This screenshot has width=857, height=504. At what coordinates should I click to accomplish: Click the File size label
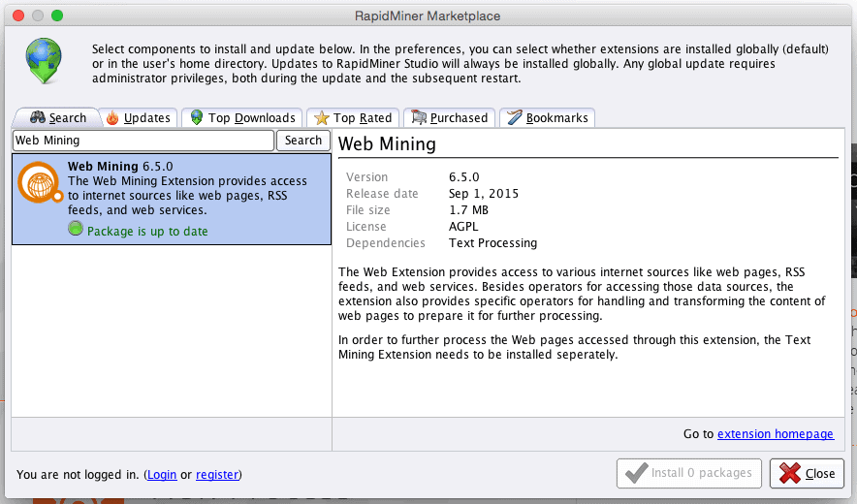(367, 210)
